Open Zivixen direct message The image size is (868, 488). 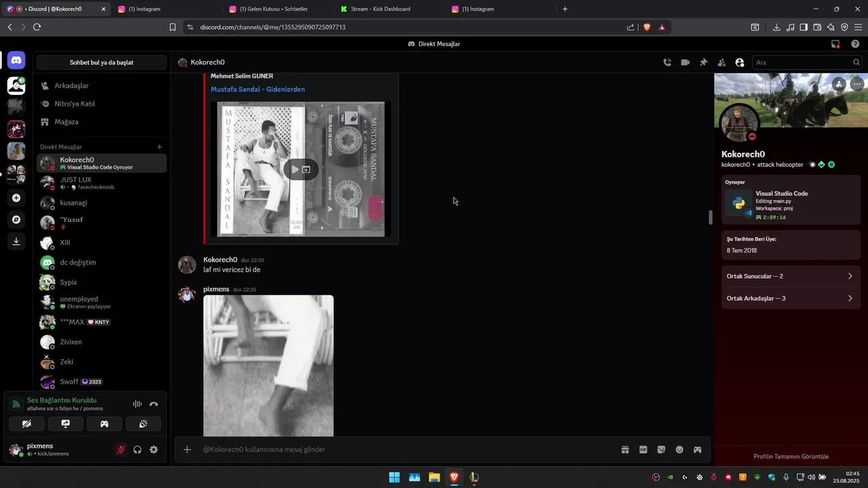[x=102, y=342]
